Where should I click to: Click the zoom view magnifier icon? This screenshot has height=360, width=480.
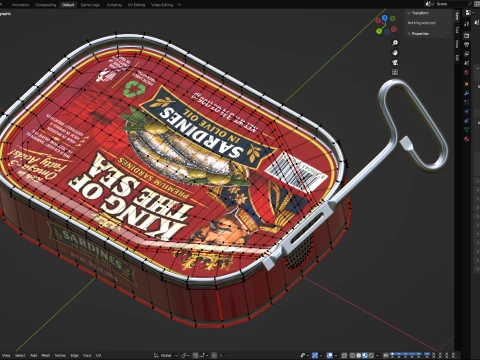point(395,43)
